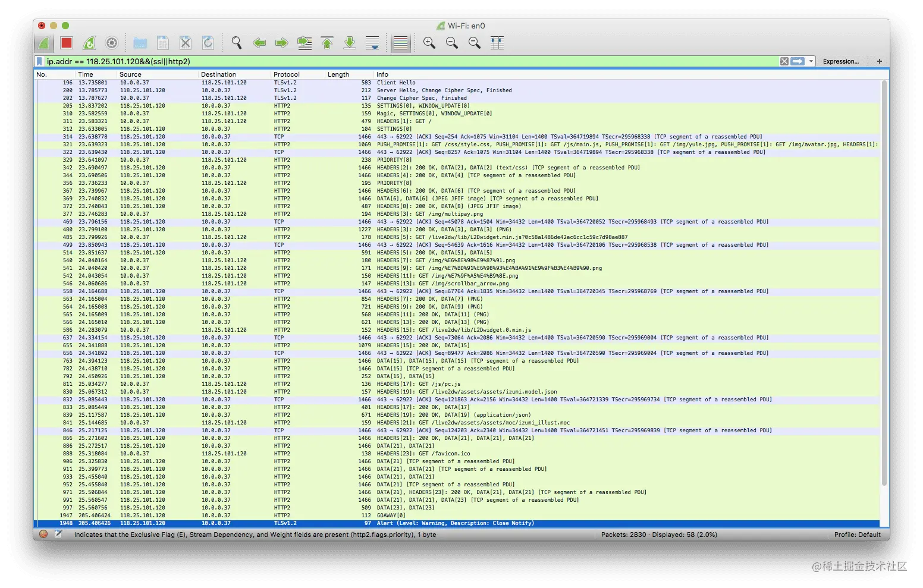The image size is (923, 588).
Task: Select packet 586 GET L2Dwidget.0.min.js
Action: 457,330
